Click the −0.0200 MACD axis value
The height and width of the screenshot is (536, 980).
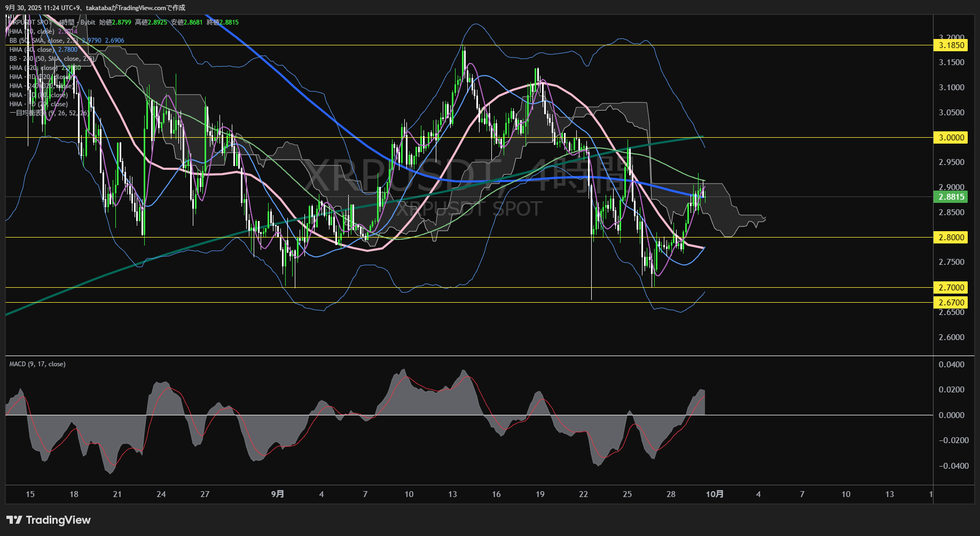[953, 440]
